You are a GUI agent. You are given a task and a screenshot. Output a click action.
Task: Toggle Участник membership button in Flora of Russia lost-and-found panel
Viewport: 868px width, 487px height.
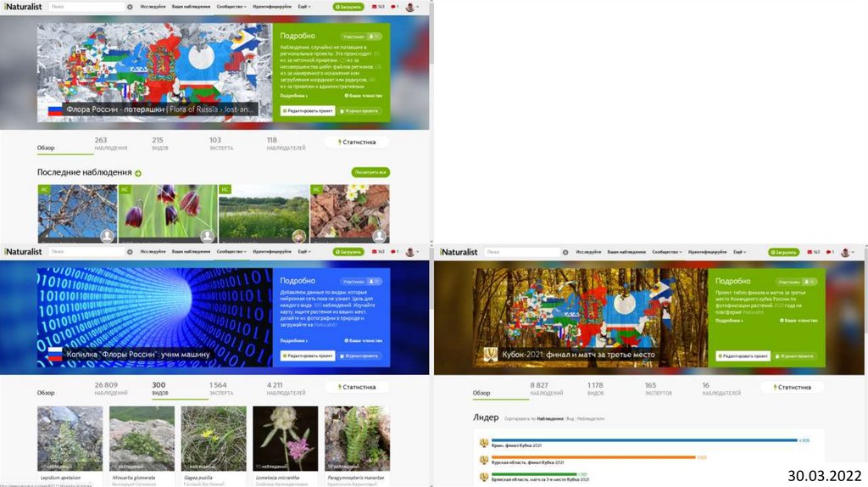pos(361,36)
